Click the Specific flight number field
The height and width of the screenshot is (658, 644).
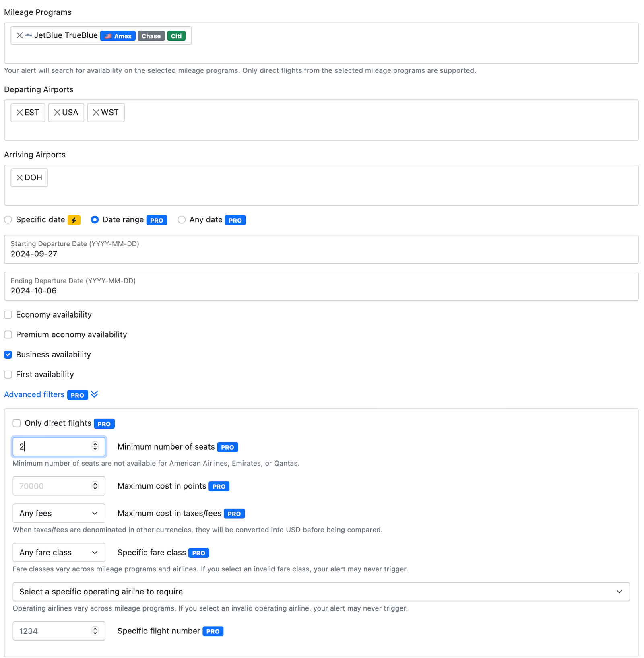[x=52, y=631]
